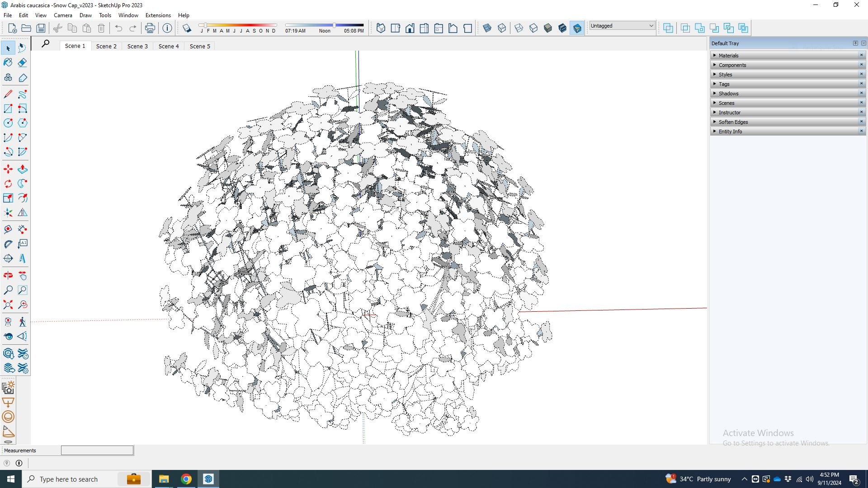
Task: Select the Line pencil tool
Action: pyautogui.click(x=8, y=94)
